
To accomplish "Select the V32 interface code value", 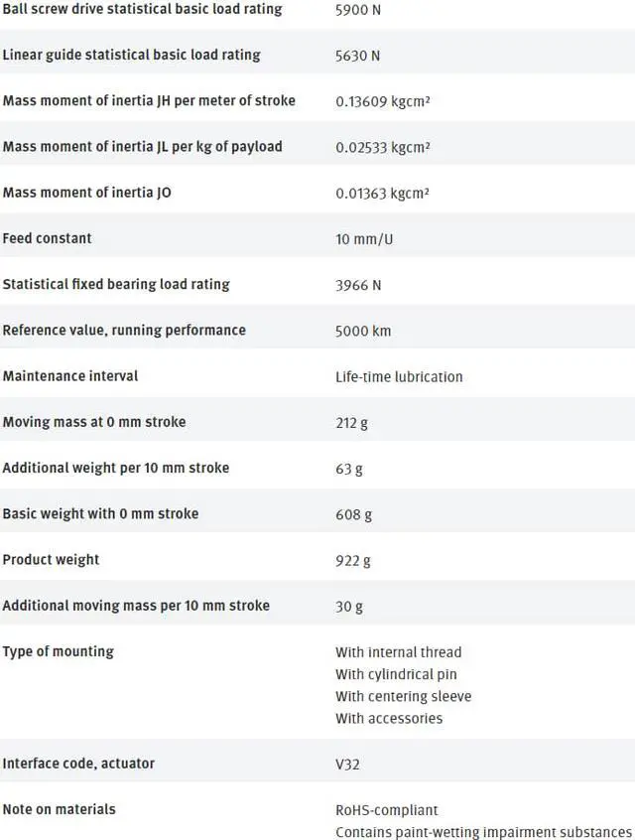I will tap(349, 765).
